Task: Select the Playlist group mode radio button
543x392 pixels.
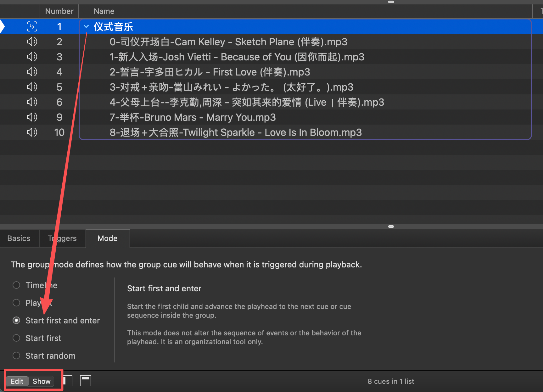Action: click(16, 303)
